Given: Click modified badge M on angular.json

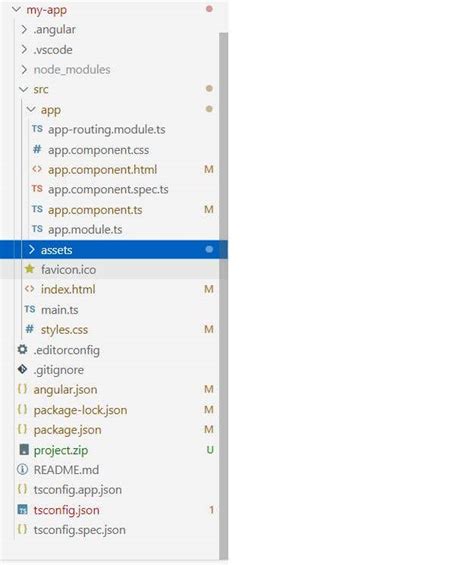Looking at the screenshot, I should pos(209,389).
